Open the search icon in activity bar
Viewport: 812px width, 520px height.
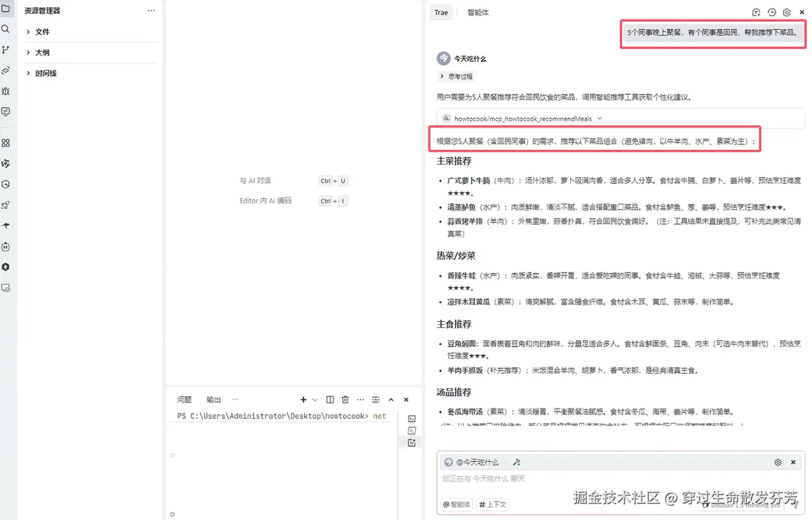pyautogui.click(x=5, y=29)
